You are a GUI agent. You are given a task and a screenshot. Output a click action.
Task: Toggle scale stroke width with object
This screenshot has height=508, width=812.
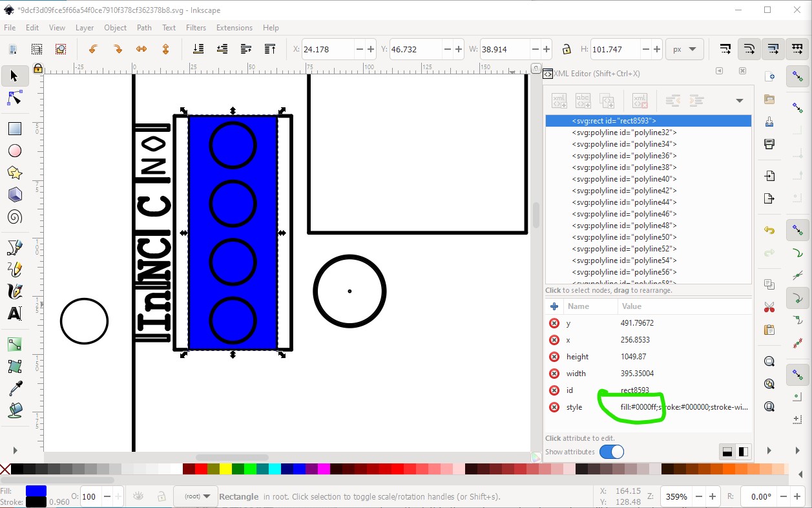point(725,49)
